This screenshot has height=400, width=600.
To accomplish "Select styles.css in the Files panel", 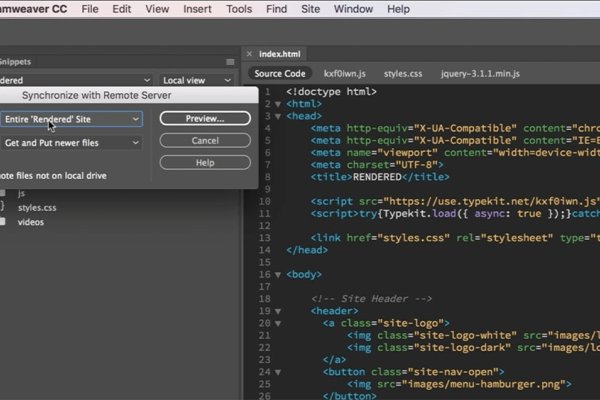I will pyautogui.click(x=37, y=207).
